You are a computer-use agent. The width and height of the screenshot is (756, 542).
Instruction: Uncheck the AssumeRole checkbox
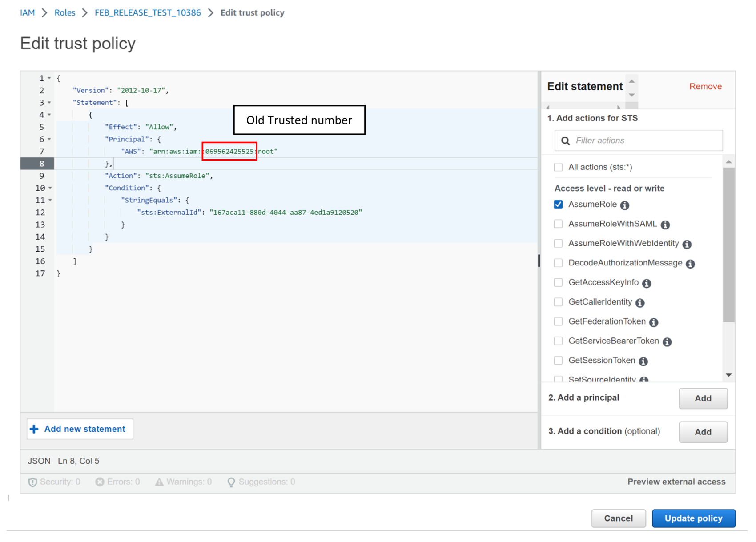coord(559,205)
